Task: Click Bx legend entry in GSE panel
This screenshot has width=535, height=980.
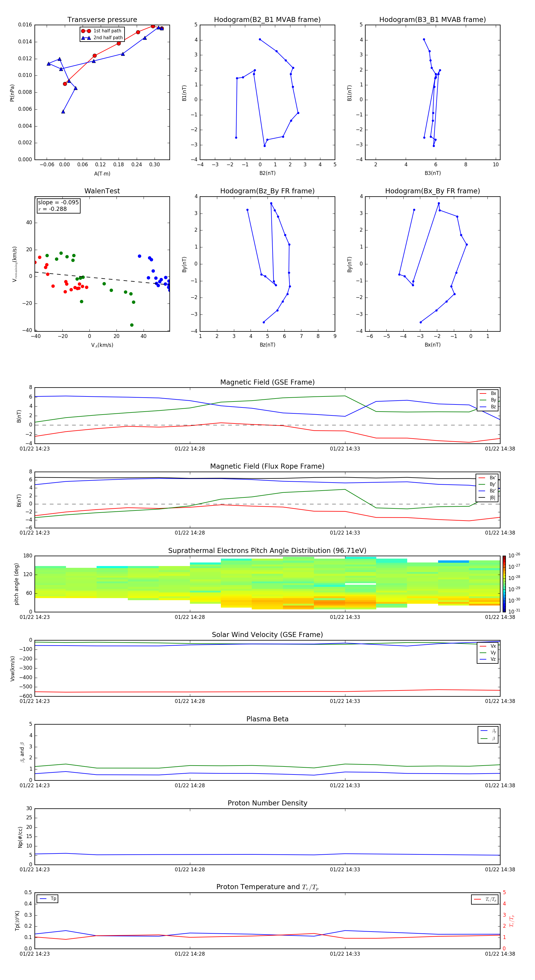Action: [488, 393]
